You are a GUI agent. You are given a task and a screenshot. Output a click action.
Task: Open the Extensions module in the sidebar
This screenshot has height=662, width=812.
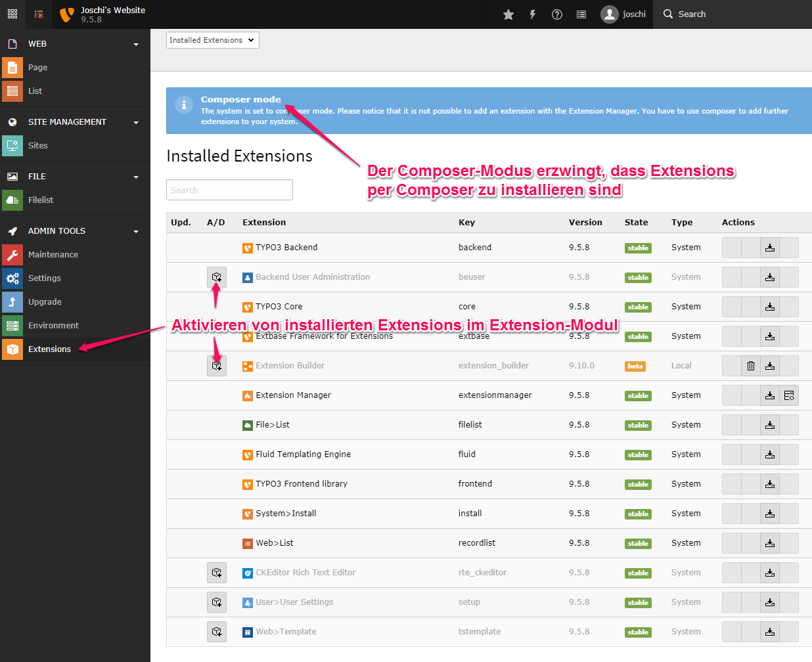point(49,349)
